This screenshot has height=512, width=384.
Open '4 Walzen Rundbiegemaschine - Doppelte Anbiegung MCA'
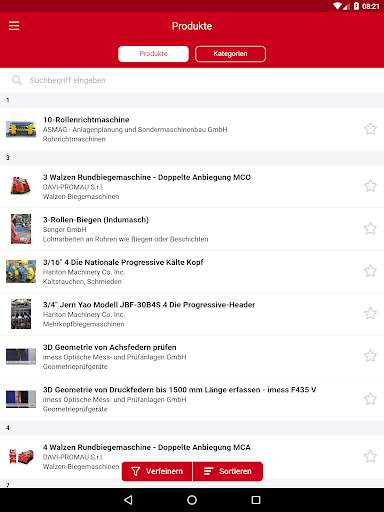[x=147, y=447]
